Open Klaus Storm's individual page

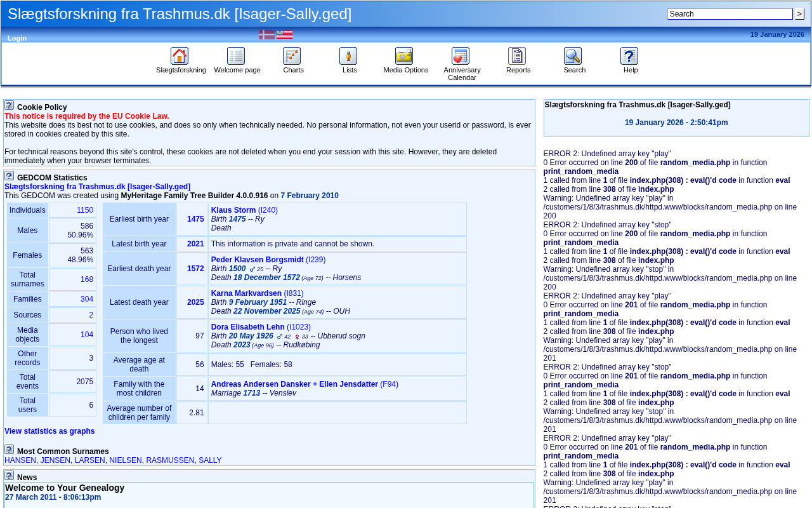244,210
